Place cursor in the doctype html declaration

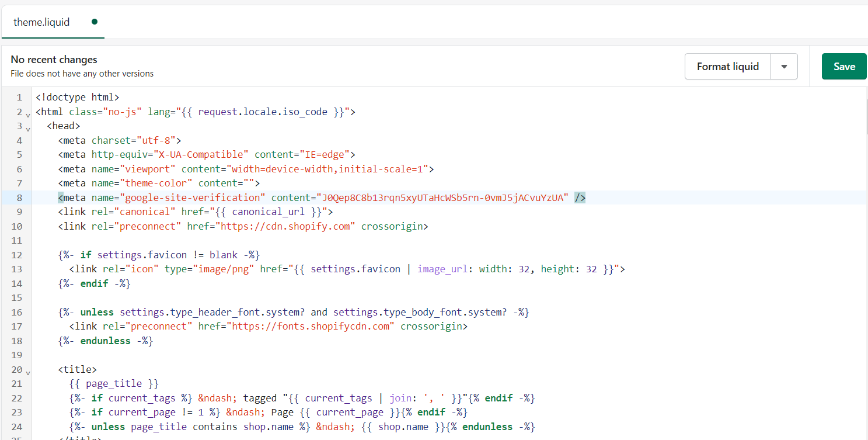tap(78, 98)
